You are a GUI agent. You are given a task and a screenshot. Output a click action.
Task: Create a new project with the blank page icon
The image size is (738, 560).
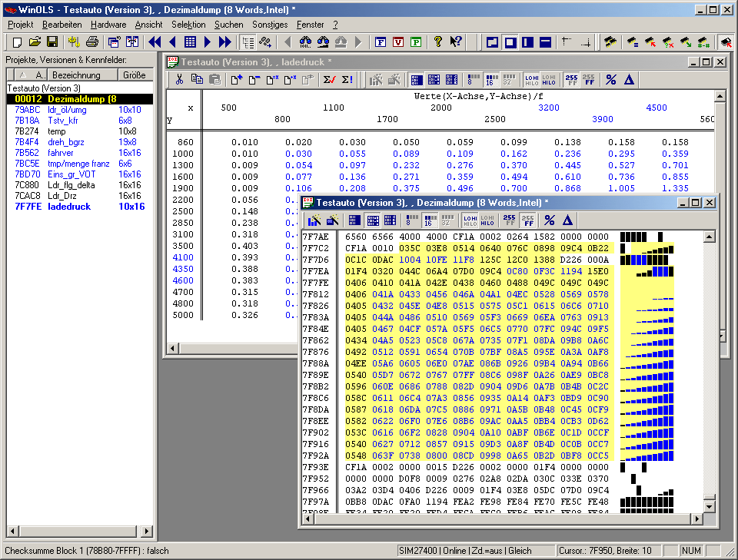[17, 42]
